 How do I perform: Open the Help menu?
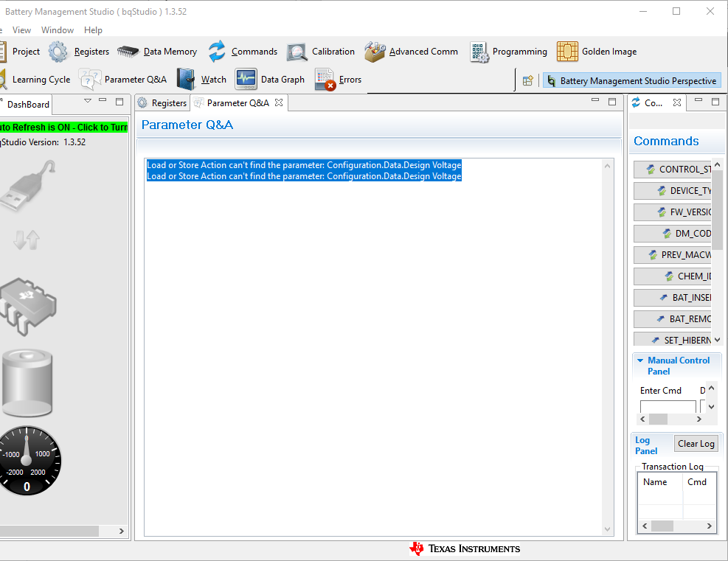[x=93, y=29]
